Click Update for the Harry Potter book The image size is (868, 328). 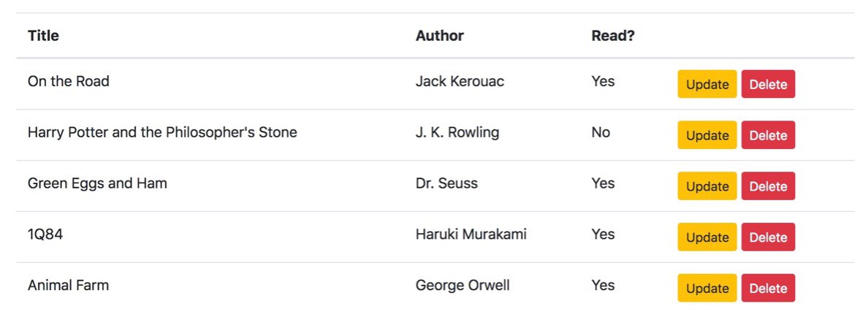coord(707,135)
